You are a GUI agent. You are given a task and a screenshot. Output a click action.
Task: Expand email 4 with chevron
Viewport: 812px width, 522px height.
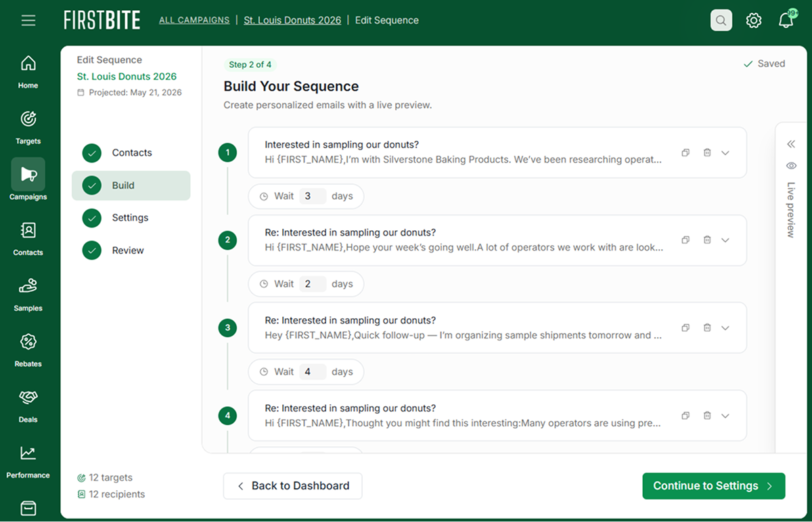tap(725, 416)
